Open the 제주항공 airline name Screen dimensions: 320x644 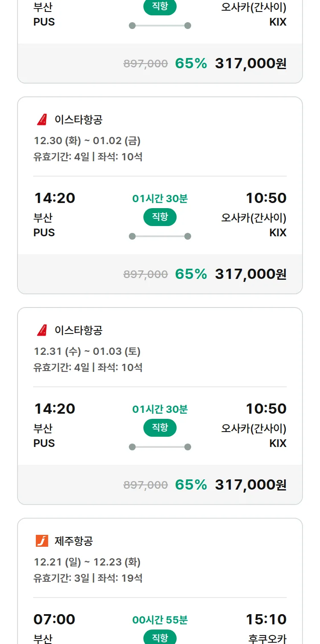(74, 541)
